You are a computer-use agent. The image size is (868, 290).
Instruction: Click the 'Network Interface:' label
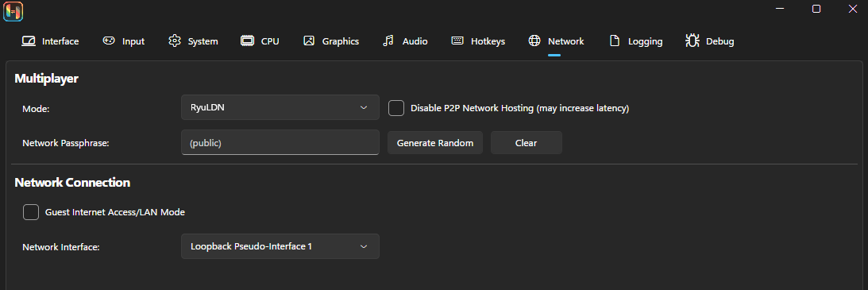coord(61,247)
